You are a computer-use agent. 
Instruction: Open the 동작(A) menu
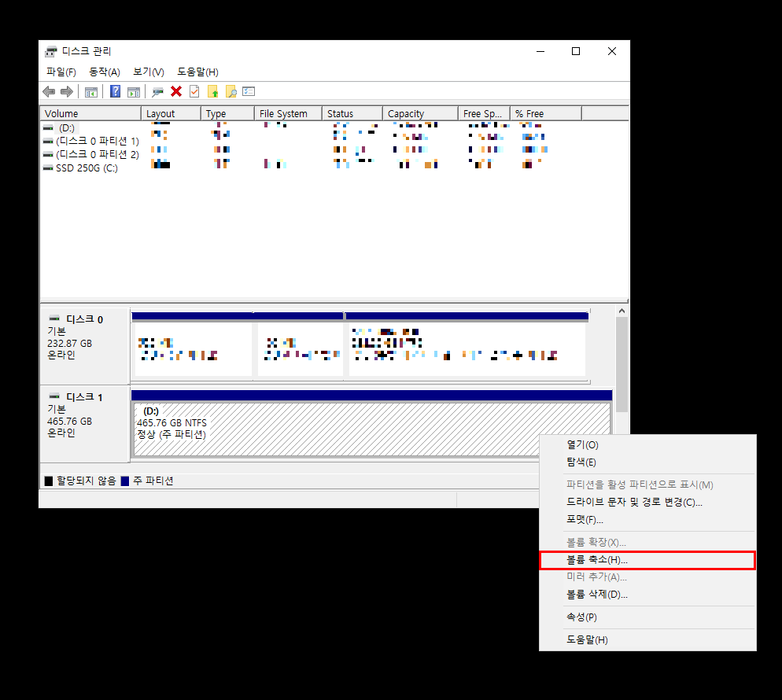[104, 72]
